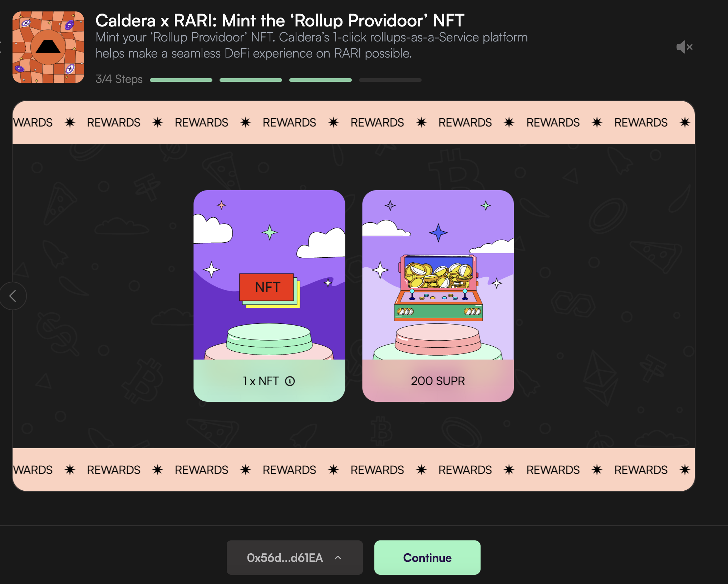728x584 pixels.
Task: Jump to the fourth unfinished step segment
Action: 390,80
